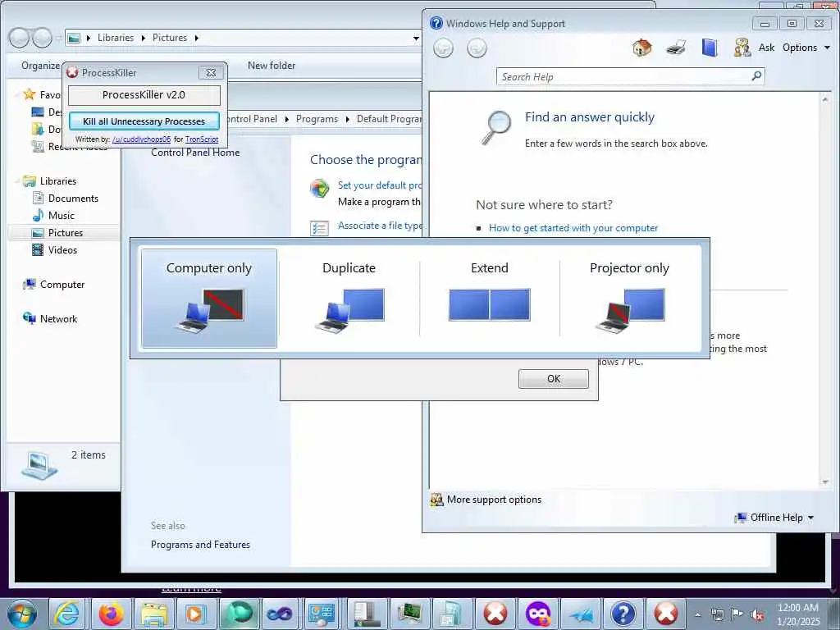The width and height of the screenshot is (840, 630).
Task: Click the network tray icon
Action: pyautogui.click(x=717, y=615)
